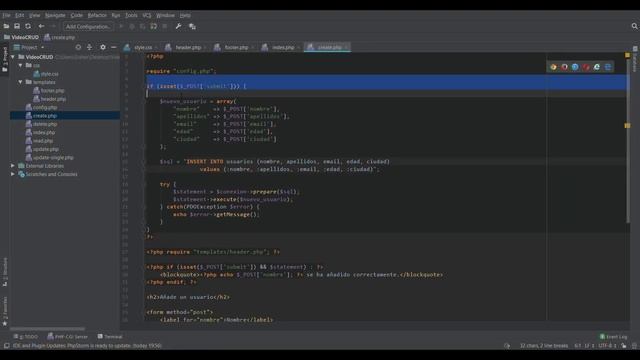Image resolution: width=640 pixels, height=360 pixels.
Task: Open preview in Opera browser icon
Action: click(x=586, y=67)
